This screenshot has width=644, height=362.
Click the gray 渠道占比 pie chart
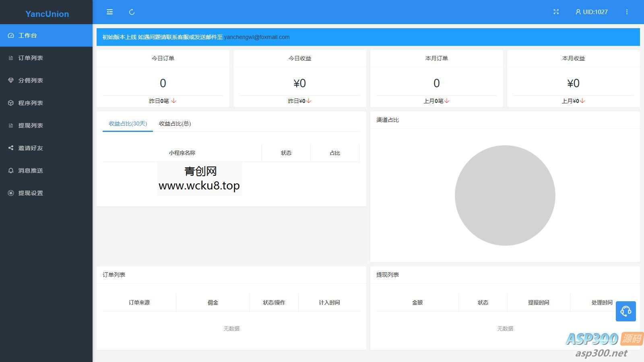click(505, 195)
